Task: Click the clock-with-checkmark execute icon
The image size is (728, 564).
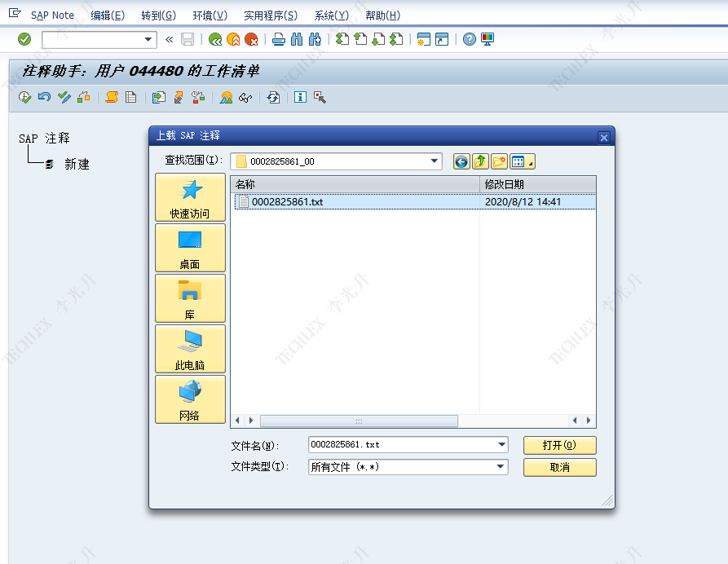Action: tap(24, 98)
